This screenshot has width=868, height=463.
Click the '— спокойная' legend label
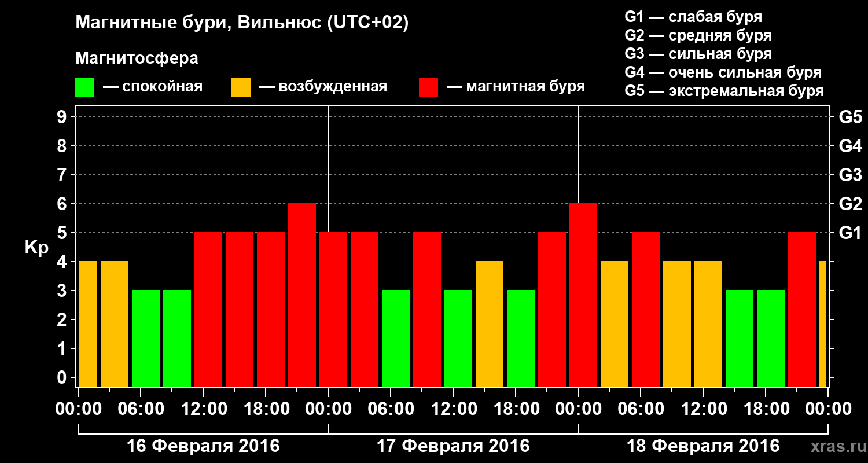tap(153, 87)
